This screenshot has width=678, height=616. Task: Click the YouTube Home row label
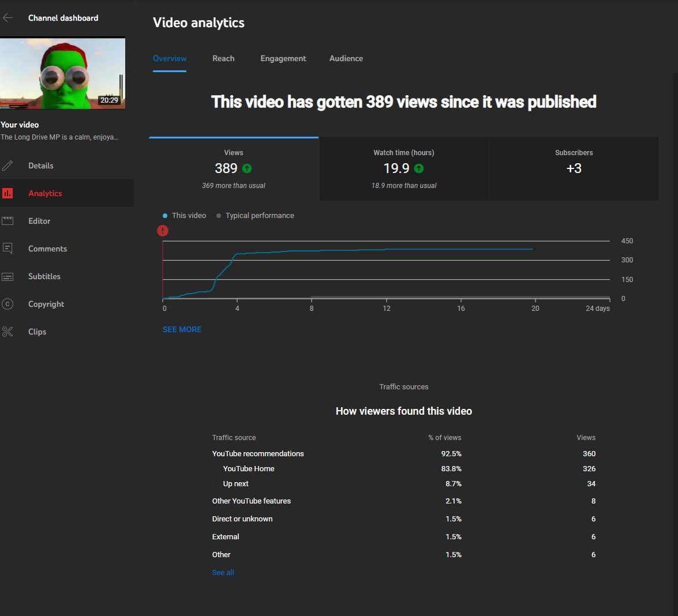[249, 468]
